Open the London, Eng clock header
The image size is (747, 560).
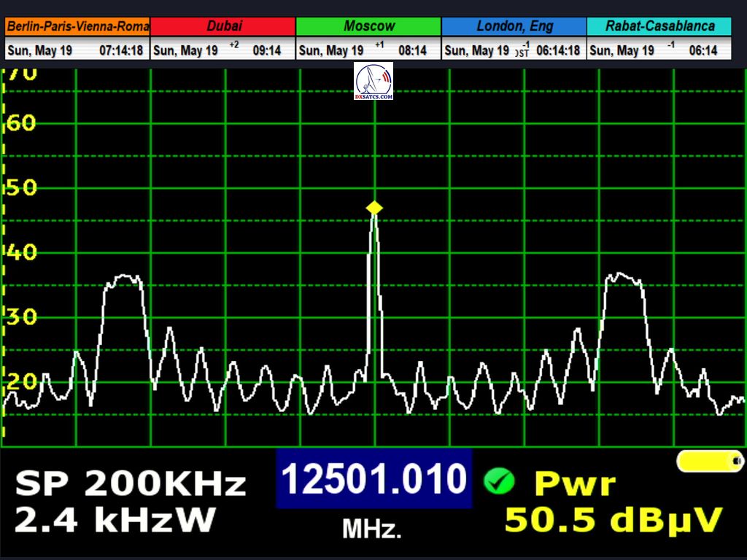[514, 26]
